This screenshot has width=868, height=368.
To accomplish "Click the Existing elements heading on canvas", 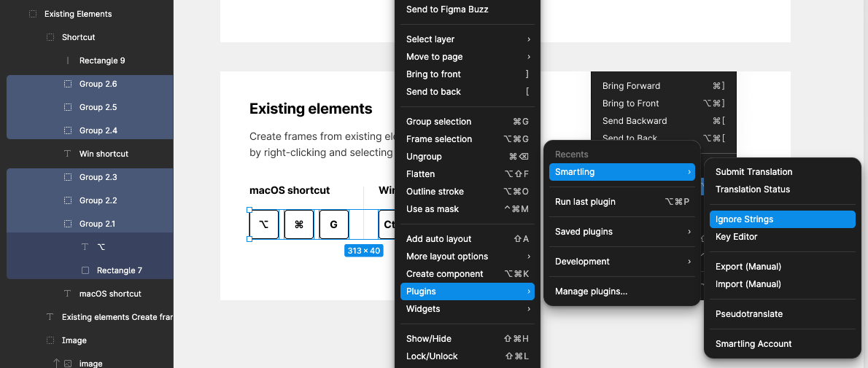I will (311, 109).
